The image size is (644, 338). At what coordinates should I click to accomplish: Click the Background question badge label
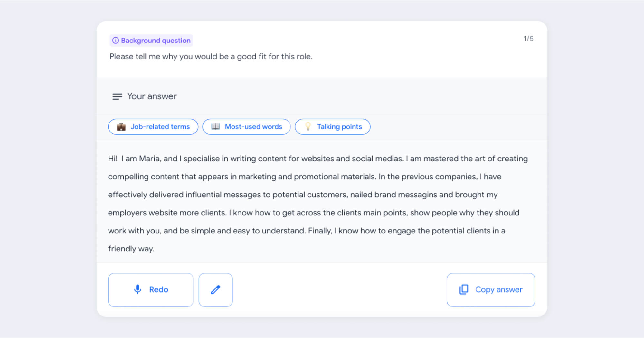[156, 41]
